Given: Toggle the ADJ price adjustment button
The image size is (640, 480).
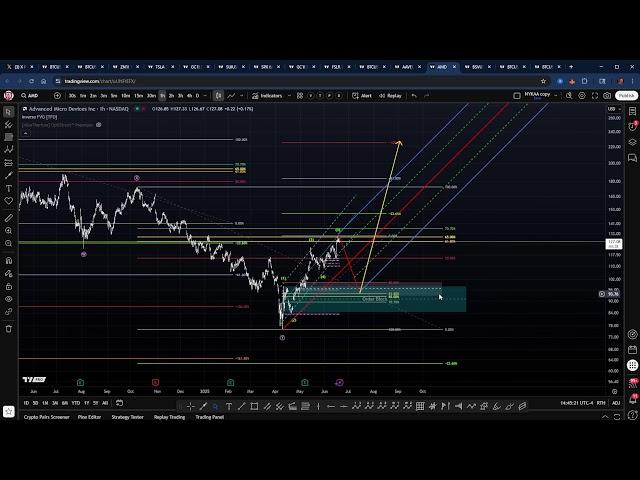Looking at the screenshot, I should (x=616, y=403).
